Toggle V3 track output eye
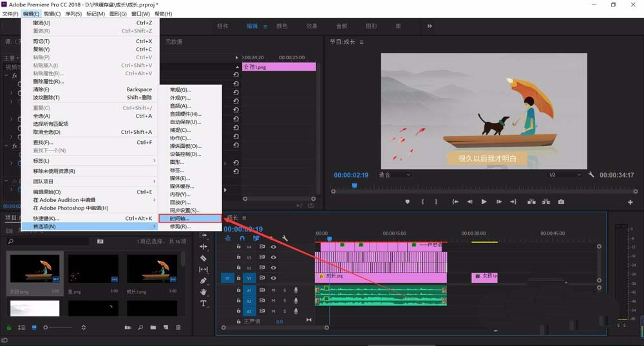The width and height of the screenshot is (644, 346). click(274, 257)
